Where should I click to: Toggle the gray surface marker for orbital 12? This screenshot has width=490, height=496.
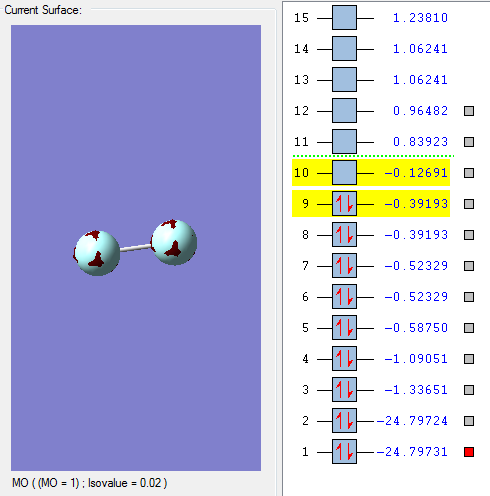[x=469, y=111]
